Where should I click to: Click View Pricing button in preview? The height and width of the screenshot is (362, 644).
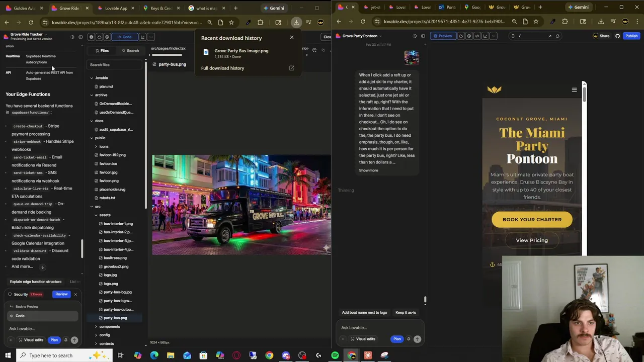point(532,240)
